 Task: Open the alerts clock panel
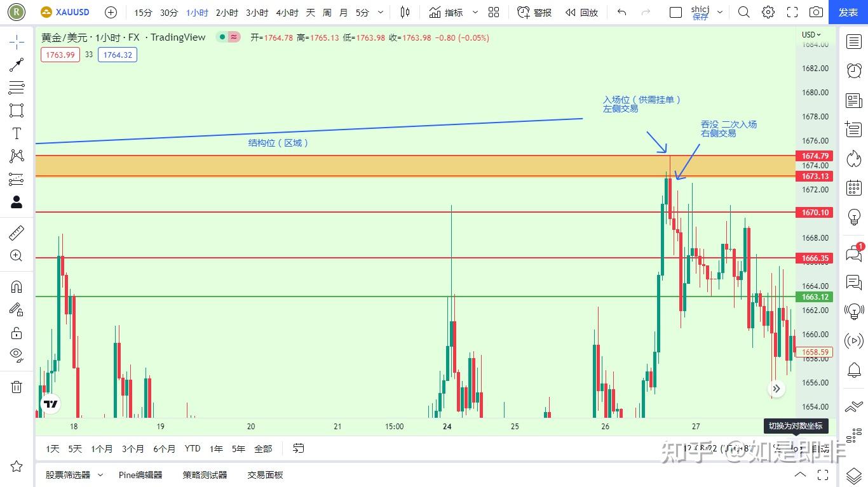[x=854, y=70]
